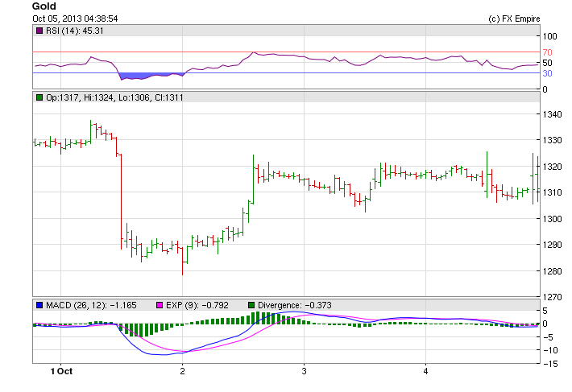Click the green OHLC legend swatch
The width and height of the screenshot is (572, 392).
click(39, 97)
